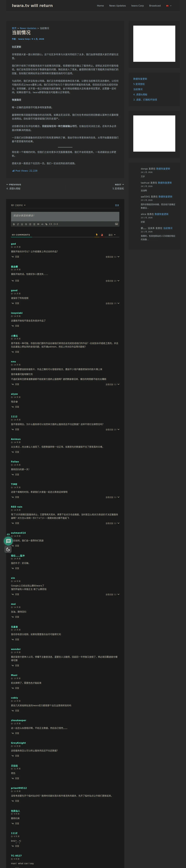
Task: Click the 49 COMMENTS heading
Action: [21, 235]
